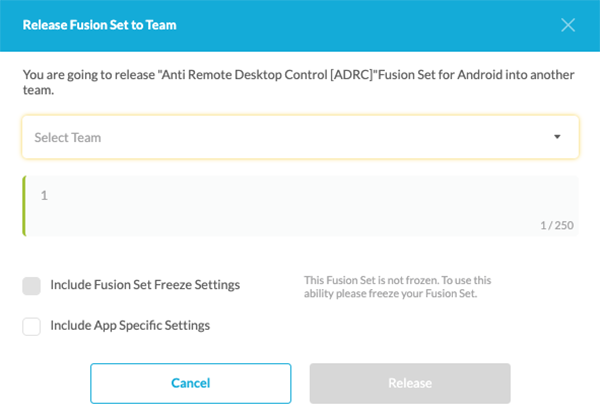The height and width of the screenshot is (417, 600).
Task: Click the green bar beside notes box
Action: (x=24, y=206)
